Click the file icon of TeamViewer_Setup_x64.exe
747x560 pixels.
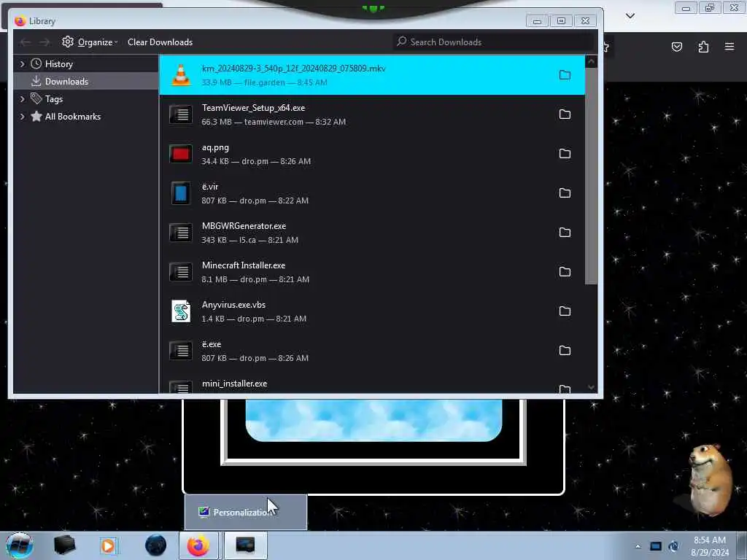(x=181, y=114)
